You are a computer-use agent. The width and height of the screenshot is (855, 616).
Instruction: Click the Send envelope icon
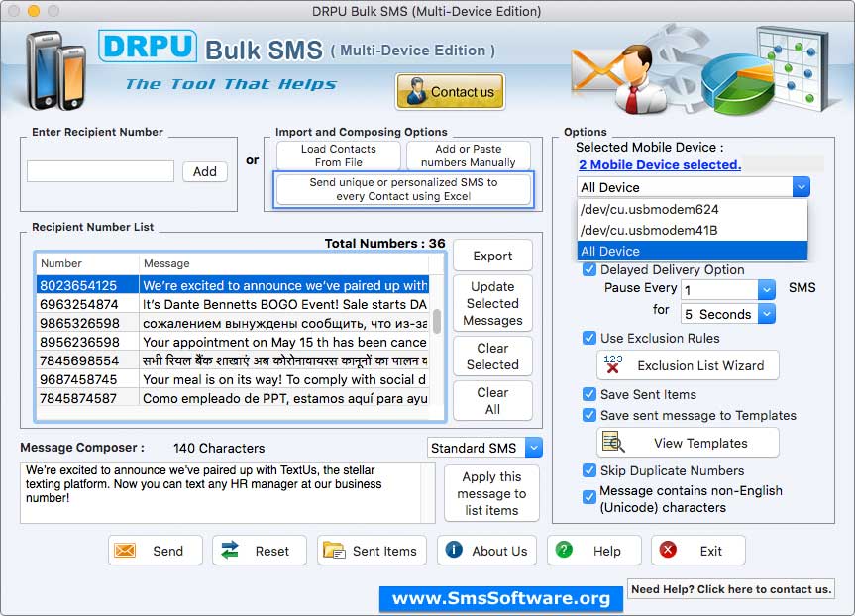click(x=125, y=551)
